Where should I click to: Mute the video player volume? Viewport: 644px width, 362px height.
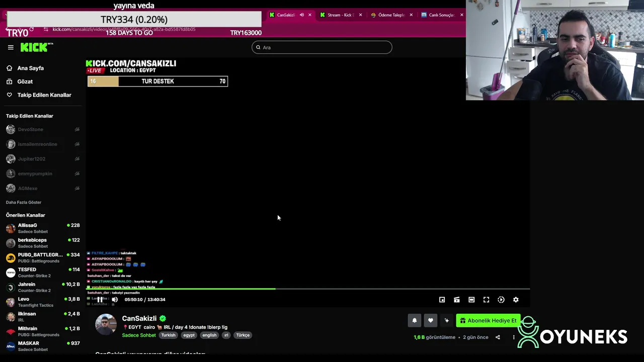(x=115, y=300)
